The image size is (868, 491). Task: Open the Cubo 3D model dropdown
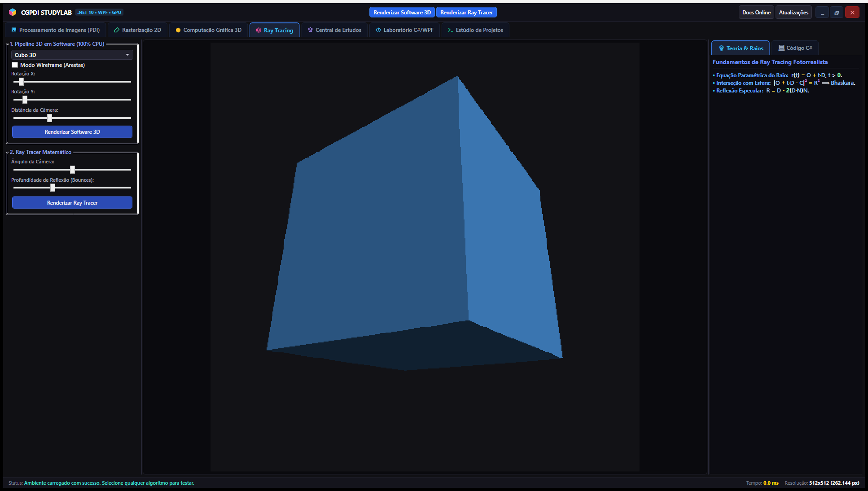(72, 55)
